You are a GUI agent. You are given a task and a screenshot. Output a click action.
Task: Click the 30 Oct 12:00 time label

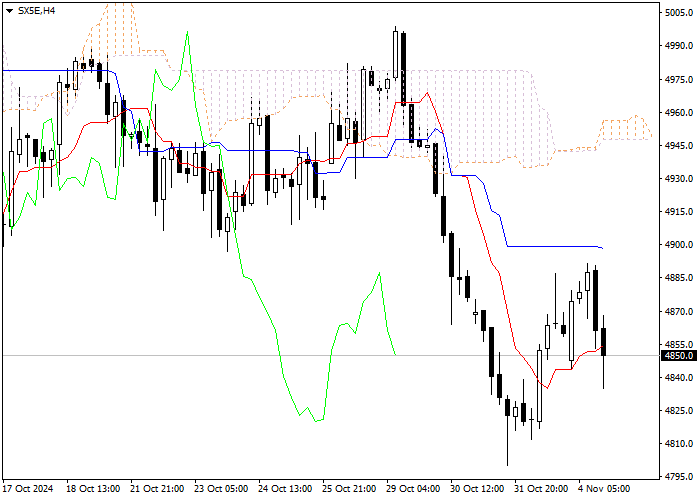coord(477,488)
